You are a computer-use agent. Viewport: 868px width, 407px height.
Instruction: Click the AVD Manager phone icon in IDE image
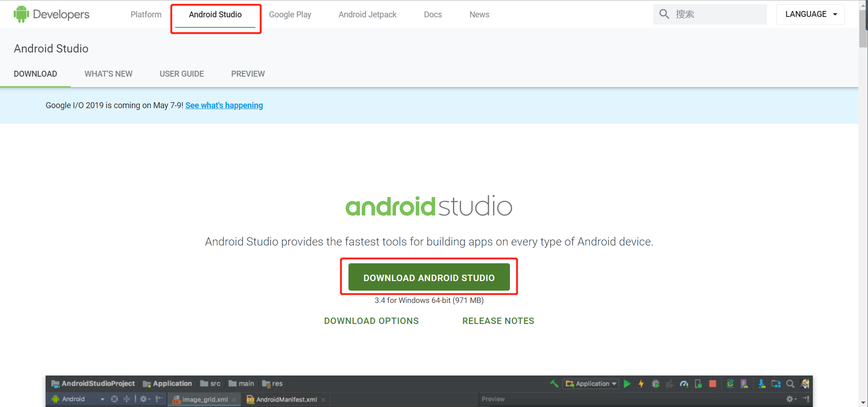[x=744, y=384]
